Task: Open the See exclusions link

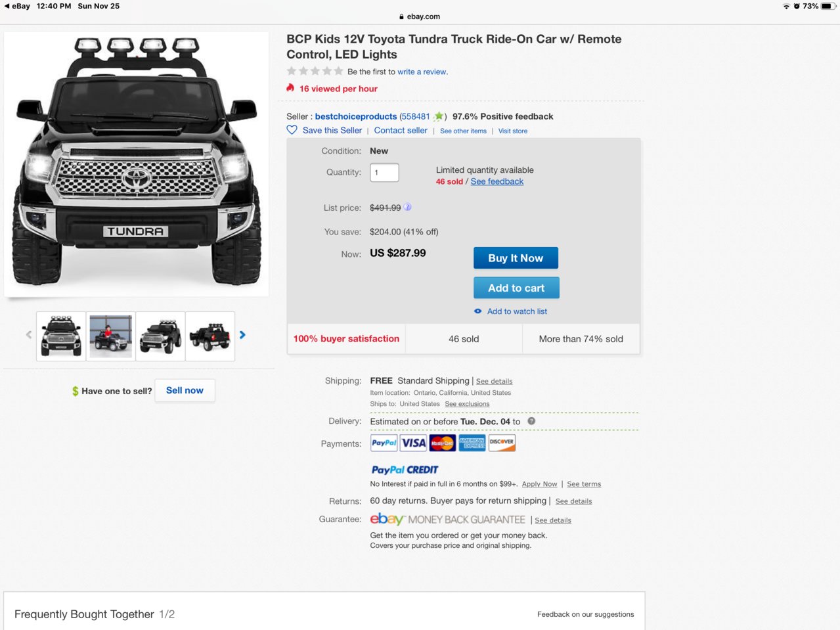Action: pos(467,404)
